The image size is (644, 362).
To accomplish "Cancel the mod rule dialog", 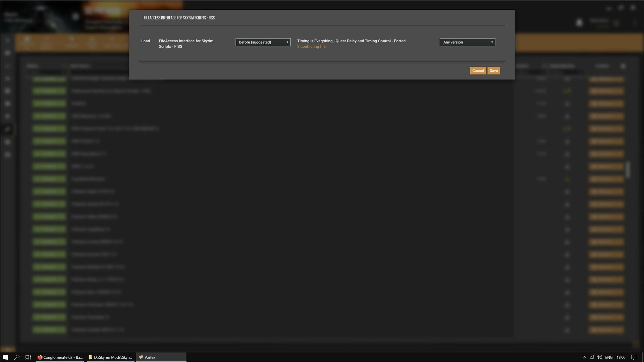I will coord(478,71).
